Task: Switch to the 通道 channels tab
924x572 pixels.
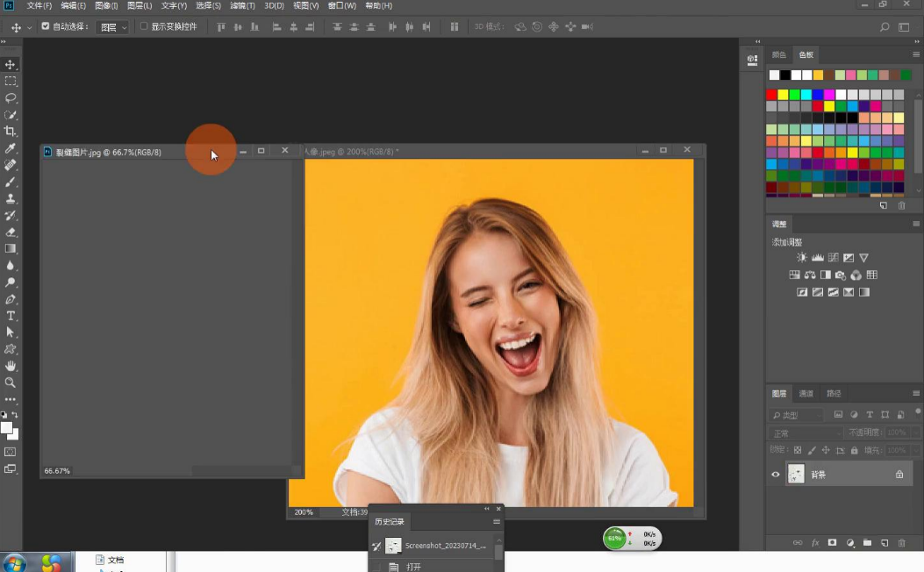Action: [806, 394]
